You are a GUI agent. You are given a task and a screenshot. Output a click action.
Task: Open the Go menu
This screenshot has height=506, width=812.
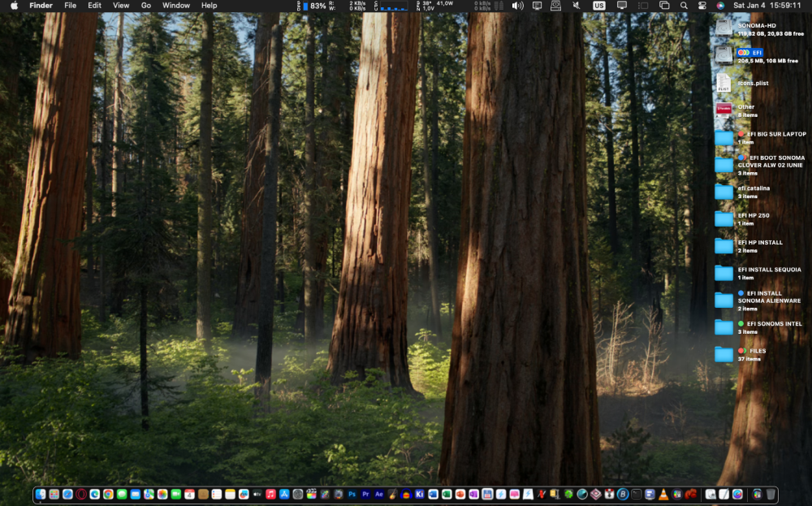click(146, 6)
